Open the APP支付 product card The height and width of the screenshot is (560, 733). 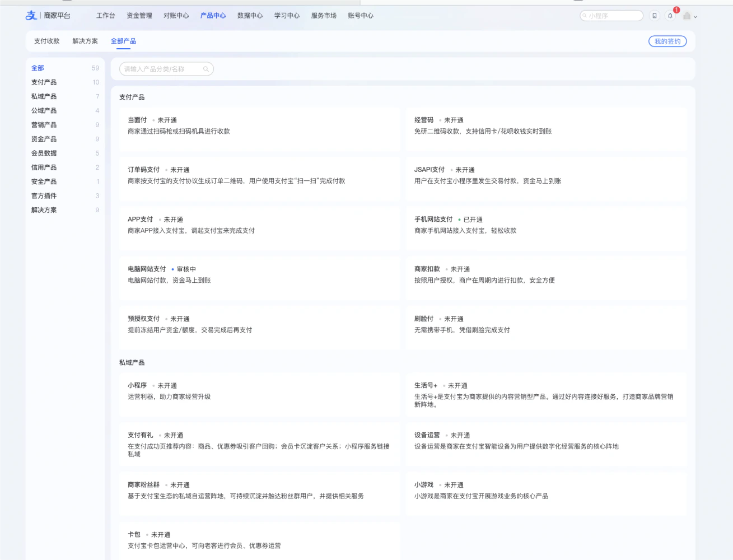260,228
